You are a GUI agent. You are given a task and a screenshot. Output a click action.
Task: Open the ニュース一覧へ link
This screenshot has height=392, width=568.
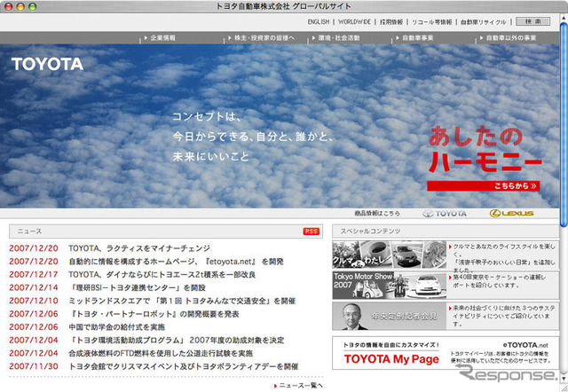pos(298,386)
